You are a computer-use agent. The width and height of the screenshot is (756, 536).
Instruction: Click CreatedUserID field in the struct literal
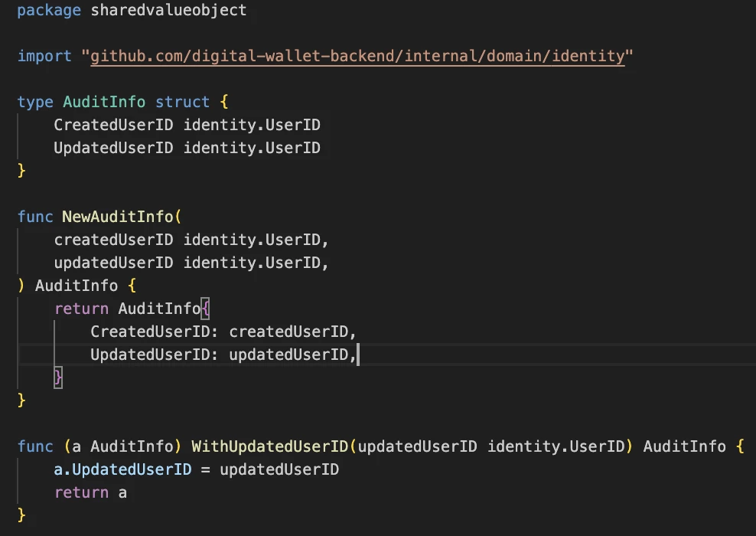pyautogui.click(x=140, y=331)
